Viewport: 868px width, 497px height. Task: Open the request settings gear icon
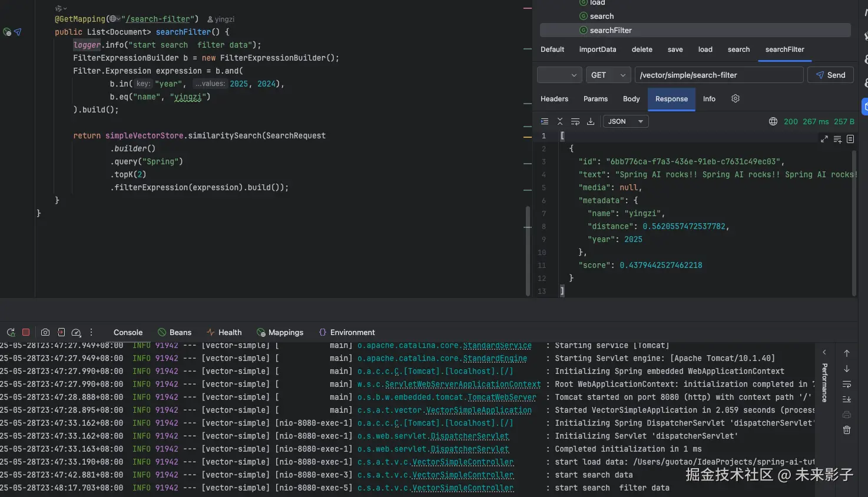click(x=736, y=99)
